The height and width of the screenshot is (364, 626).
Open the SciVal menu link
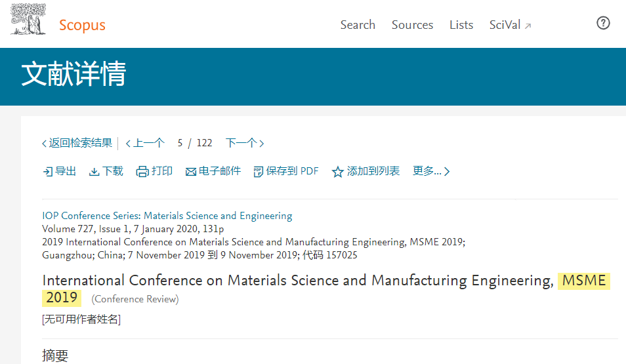point(505,25)
